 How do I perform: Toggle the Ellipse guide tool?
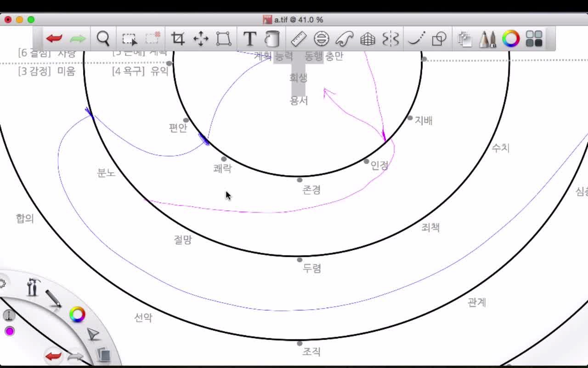pos(322,39)
